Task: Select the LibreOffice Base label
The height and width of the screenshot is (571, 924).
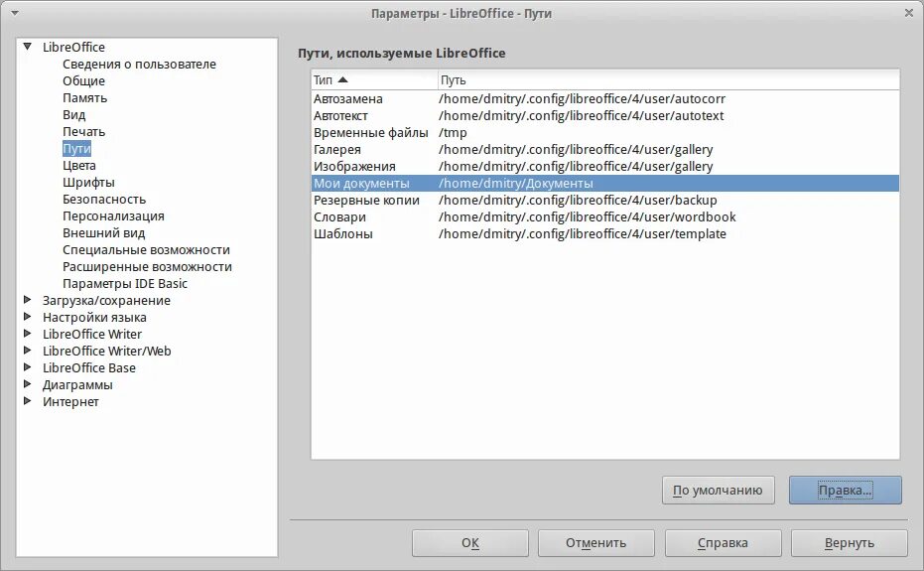Action: click(89, 368)
